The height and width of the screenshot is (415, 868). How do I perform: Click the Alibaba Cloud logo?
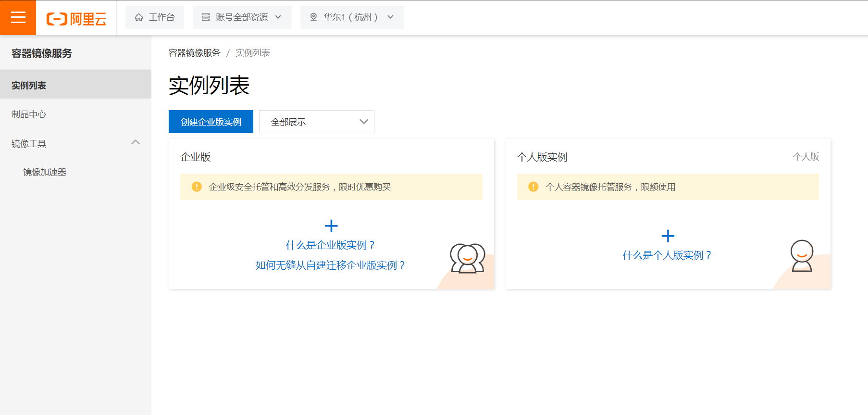(76, 19)
